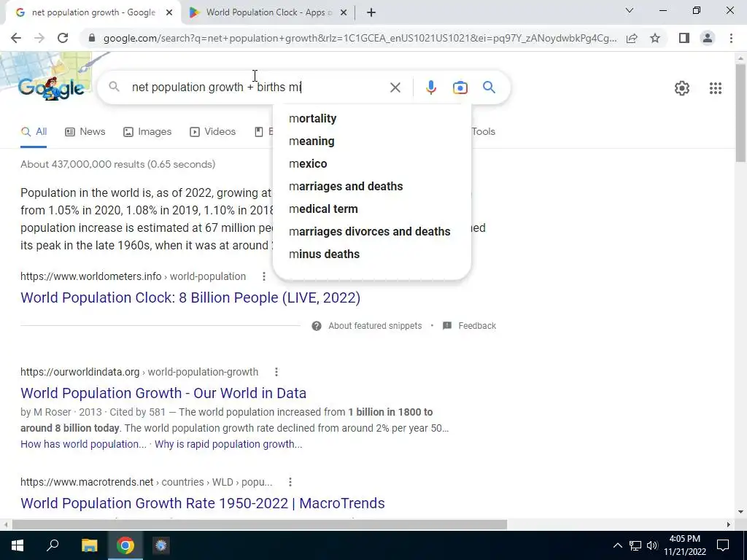Click the vertical page scrollbar thumb
Screen dimensions: 747x560
click(x=740, y=112)
